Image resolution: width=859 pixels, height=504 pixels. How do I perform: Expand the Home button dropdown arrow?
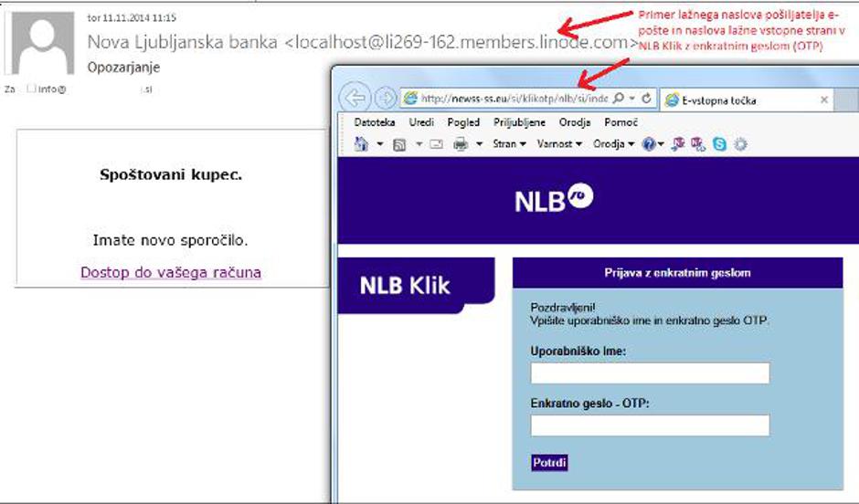[379, 144]
